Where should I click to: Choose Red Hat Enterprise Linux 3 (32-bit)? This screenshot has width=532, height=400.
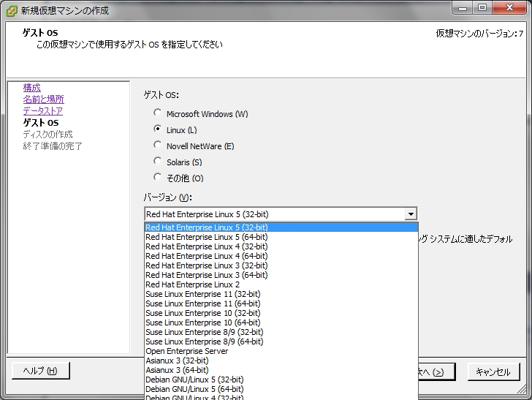[281, 265]
